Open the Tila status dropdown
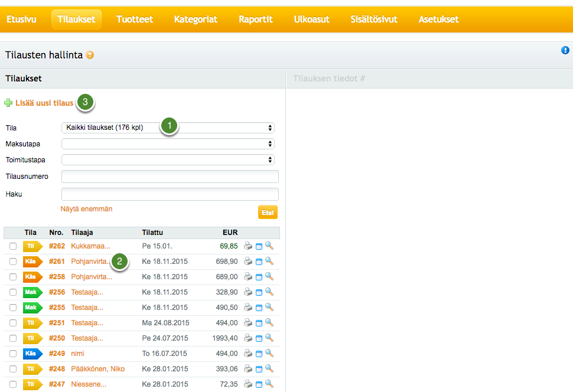 [168, 128]
